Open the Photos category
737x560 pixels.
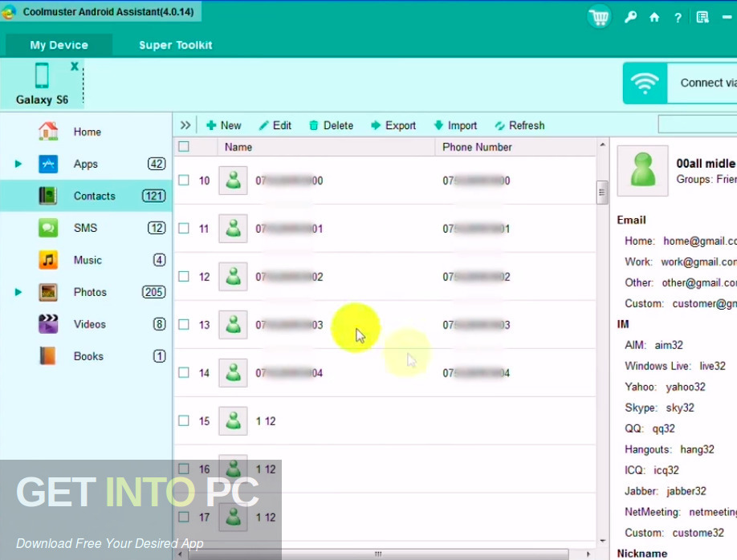(x=86, y=292)
